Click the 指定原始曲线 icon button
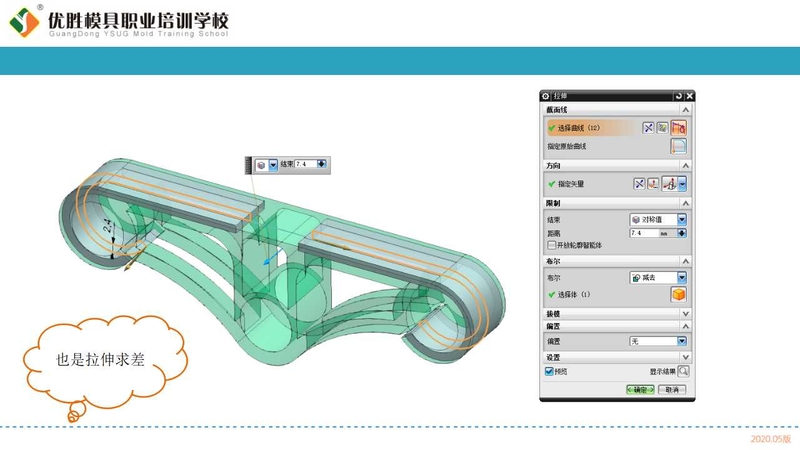The height and width of the screenshot is (450, 800). coord(679,146)
